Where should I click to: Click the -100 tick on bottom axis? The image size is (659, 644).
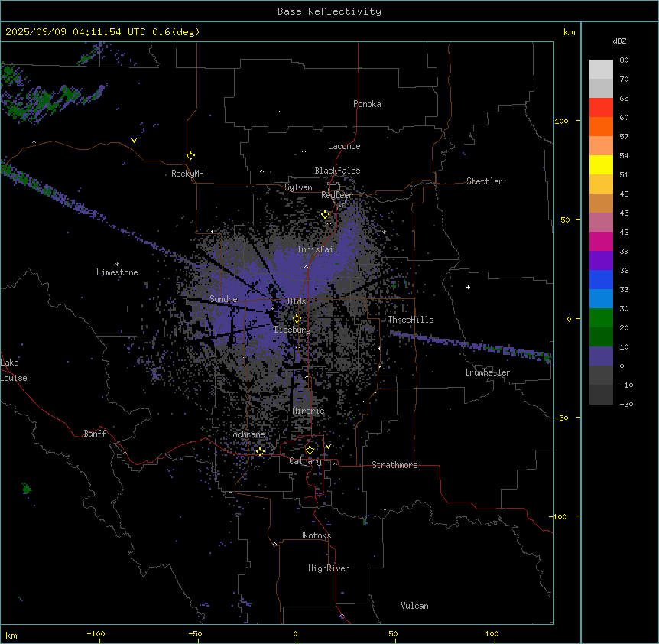[96, 633]
